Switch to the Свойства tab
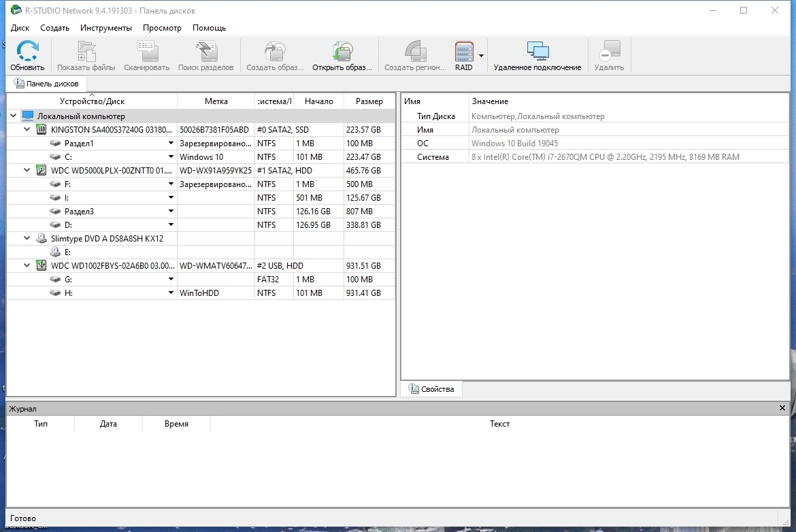 pos(431,389)
